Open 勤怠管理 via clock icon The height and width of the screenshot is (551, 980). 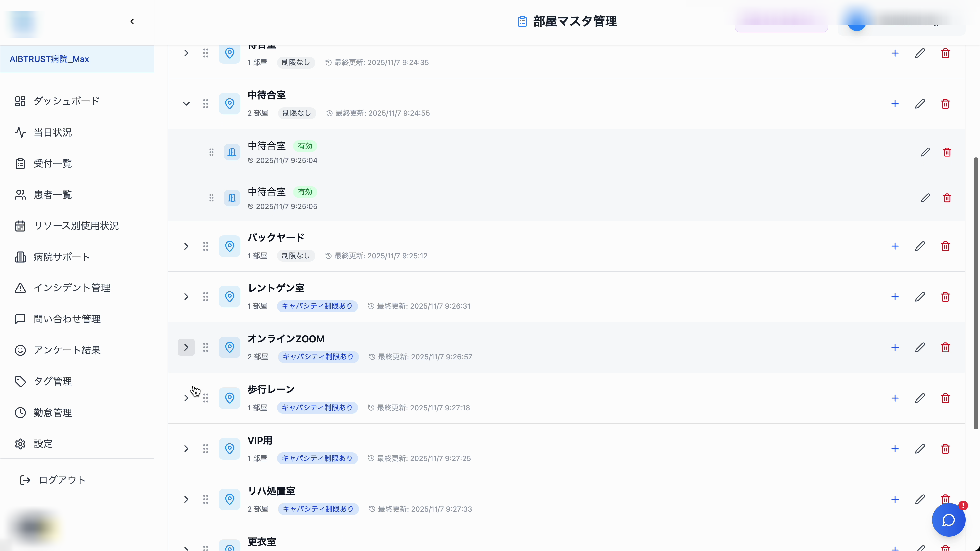[20, 413]
